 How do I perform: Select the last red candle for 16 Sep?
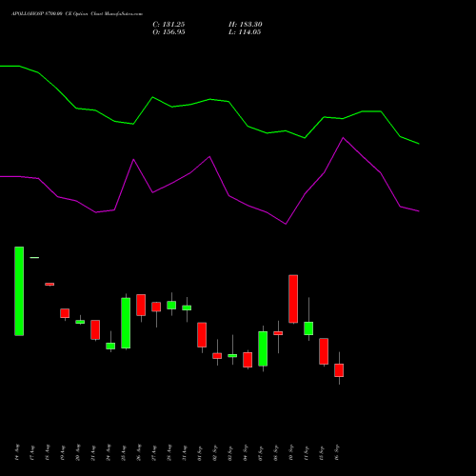click(x=339, y=370)
